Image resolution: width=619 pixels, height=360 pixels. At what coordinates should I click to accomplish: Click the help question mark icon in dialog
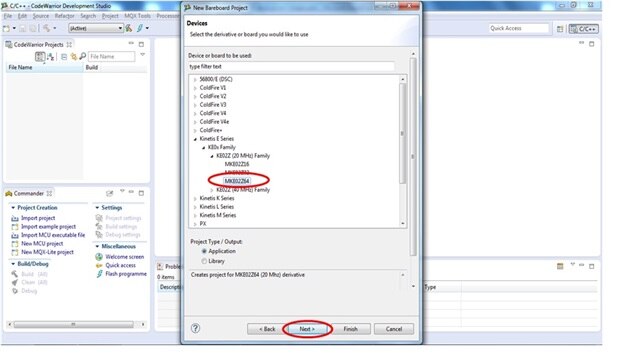pyautogui.click(x=195, y=328)
